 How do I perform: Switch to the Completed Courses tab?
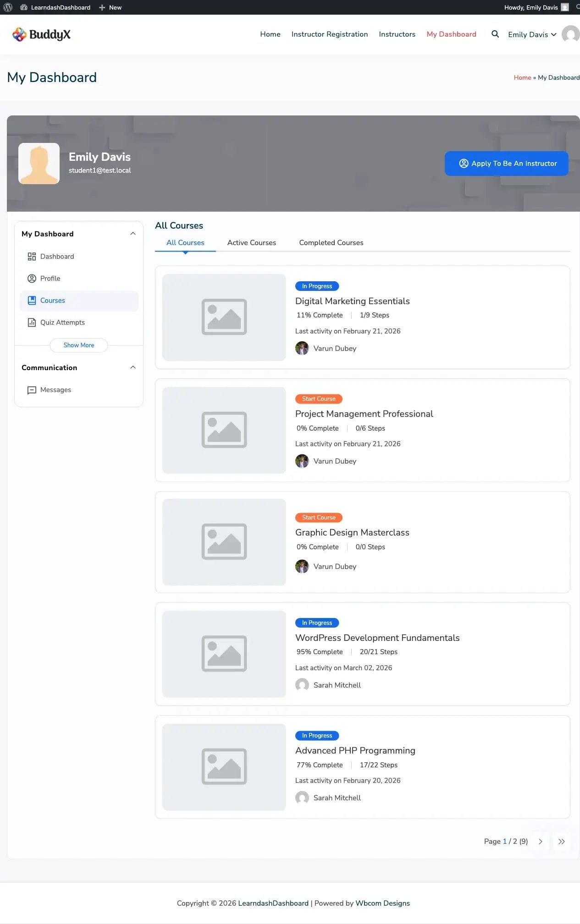331,243
